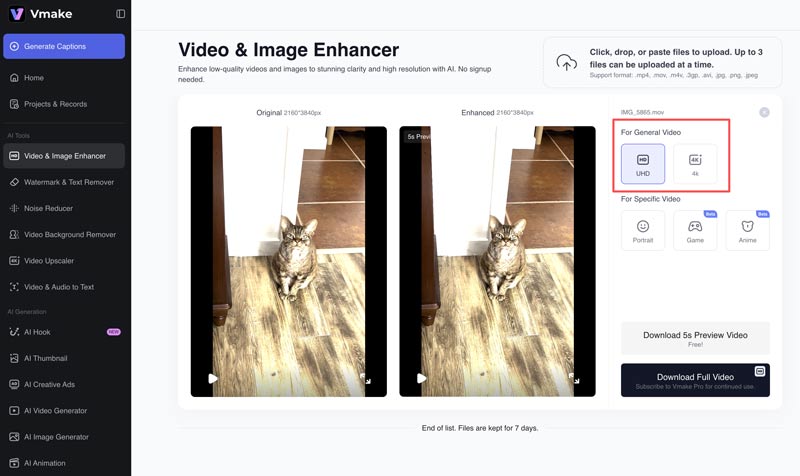The width and height of the screenshot is (800, 476).
Task: Open the Noise Reducer tool
Action: coord(64,208)
